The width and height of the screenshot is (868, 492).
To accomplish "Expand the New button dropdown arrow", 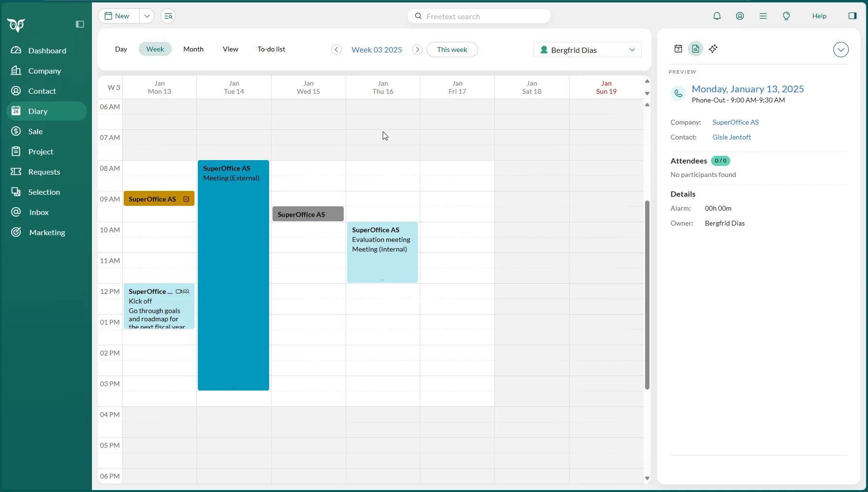I will tap(147, 16).
